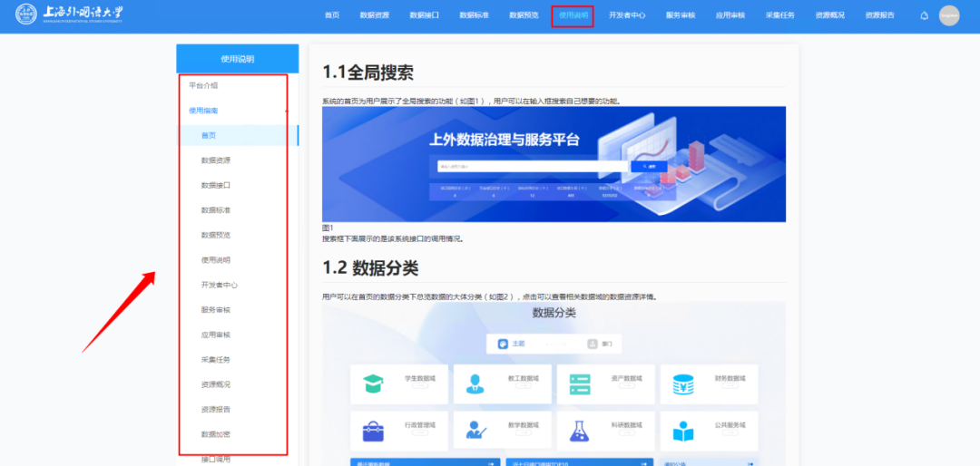Open 资源概况 in the top navigation
The width and height of the screenshot is (980, 466).
(x=830, y=15)
